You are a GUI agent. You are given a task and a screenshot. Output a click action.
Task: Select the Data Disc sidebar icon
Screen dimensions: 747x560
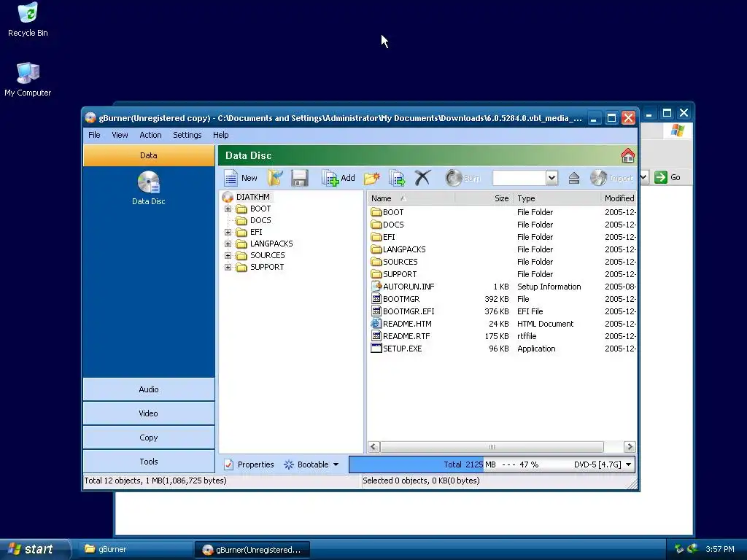click(x=149, y=183)
